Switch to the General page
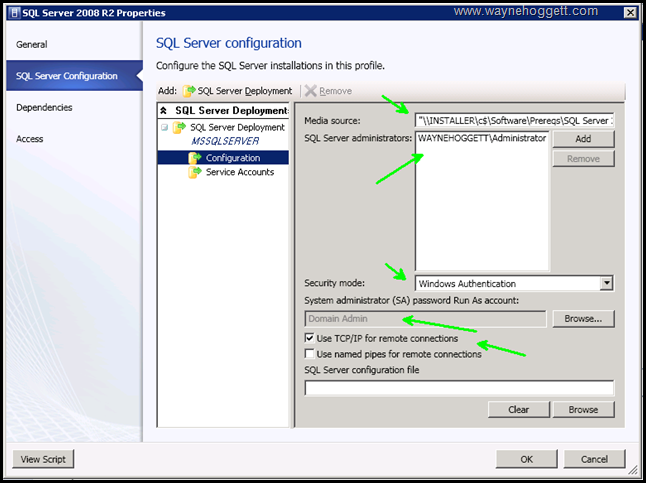Viewport: 646px width, 483px height. point(32,45)
